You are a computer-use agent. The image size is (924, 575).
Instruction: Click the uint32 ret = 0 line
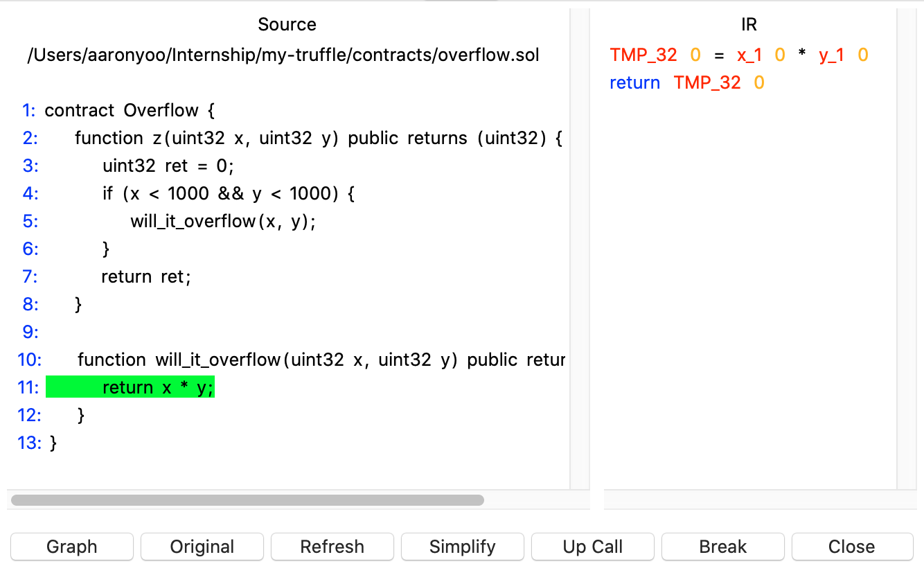[168, 166]
